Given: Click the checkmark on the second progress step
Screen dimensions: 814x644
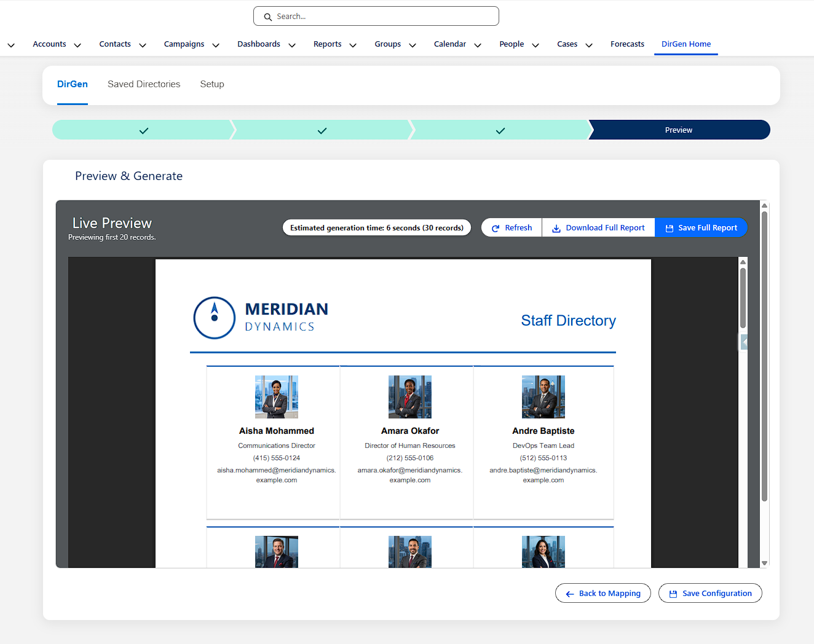Looking at the screenshot, I should point(322,130).
